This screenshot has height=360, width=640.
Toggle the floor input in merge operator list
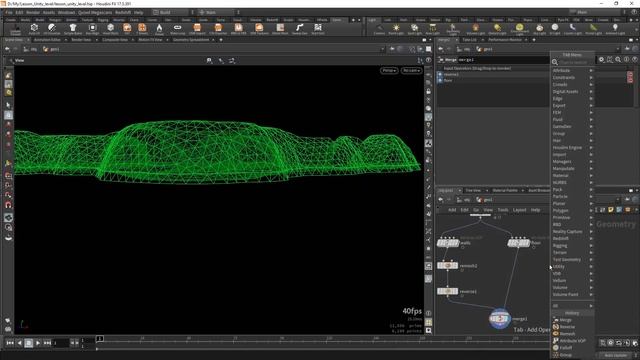[x=440, y=80]
